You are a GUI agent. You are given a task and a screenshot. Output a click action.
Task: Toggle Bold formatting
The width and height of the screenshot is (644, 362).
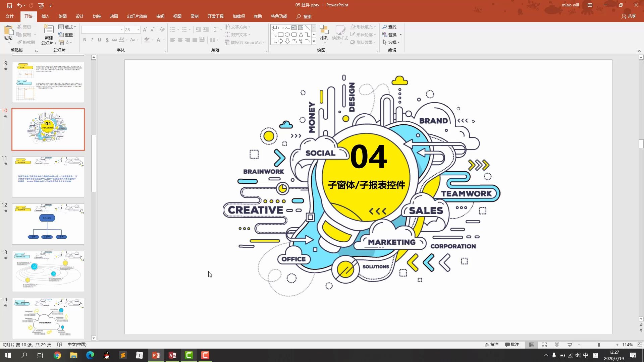click(85, 40)
